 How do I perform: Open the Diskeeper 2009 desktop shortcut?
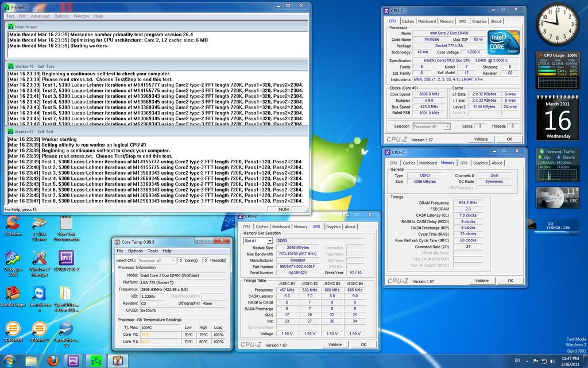(13, 263)
